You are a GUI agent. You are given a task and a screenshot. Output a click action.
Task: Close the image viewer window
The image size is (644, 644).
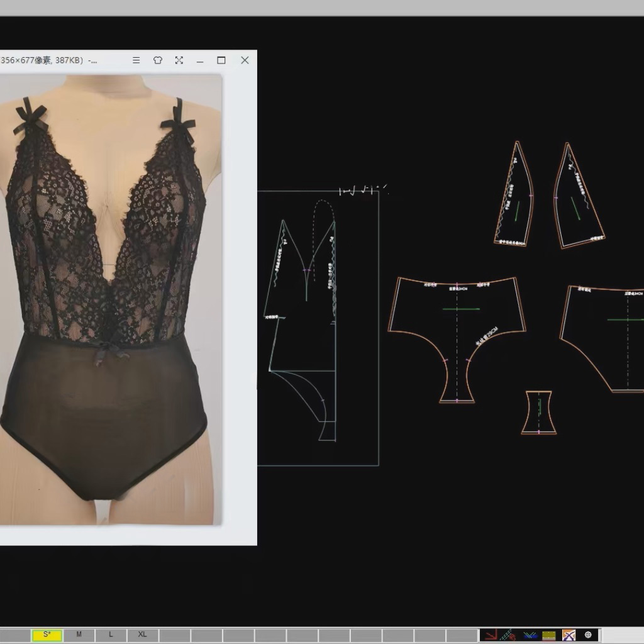click(245, 60)
